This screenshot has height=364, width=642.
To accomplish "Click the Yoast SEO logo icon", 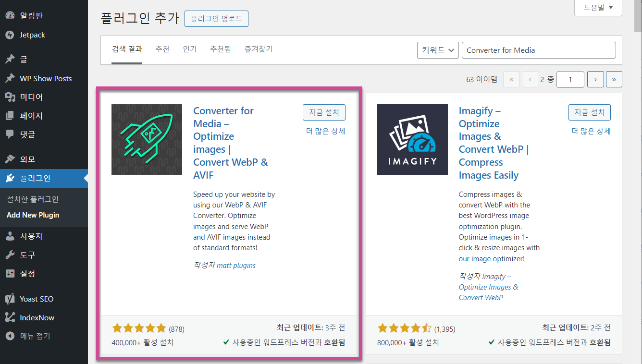I will 10,299.
